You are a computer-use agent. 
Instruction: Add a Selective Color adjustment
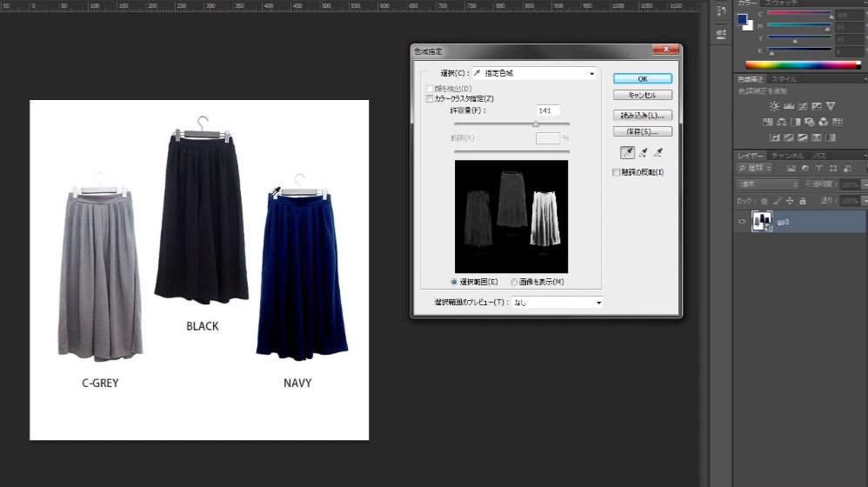click(817, 137)
